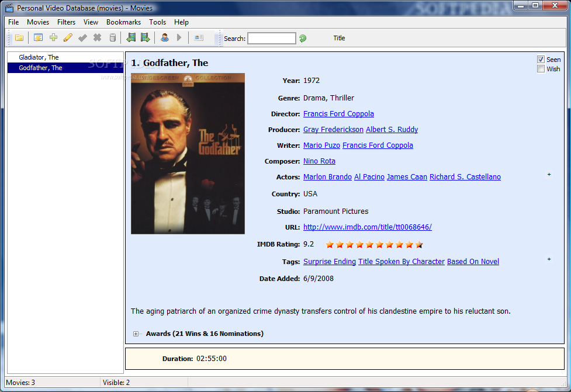Click the Mario Puzo writer link

pyautogui.click(x=321, y=145)
